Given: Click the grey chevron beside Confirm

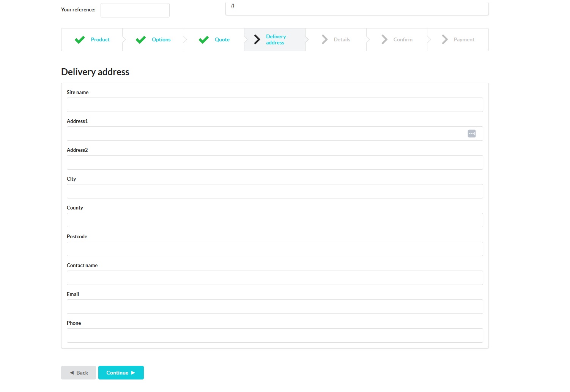Looking at the screenshot, I should pyautogui.click(x=384, y=39).
